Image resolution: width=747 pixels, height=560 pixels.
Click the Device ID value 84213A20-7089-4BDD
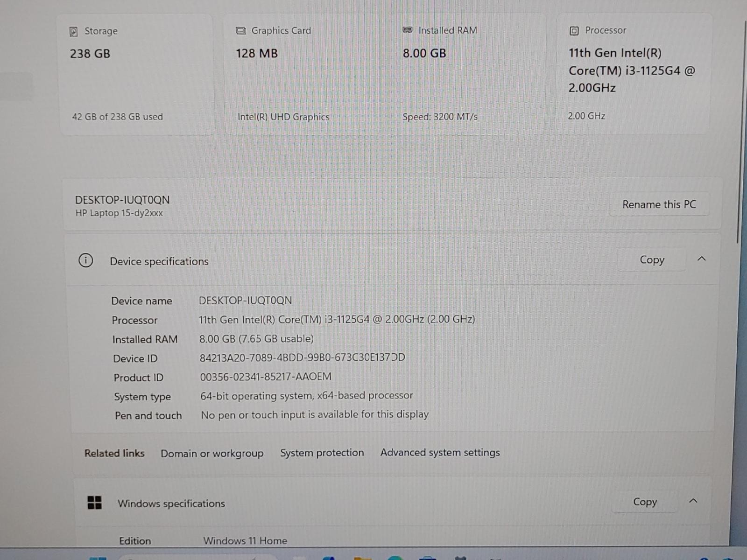click(302, 357)
